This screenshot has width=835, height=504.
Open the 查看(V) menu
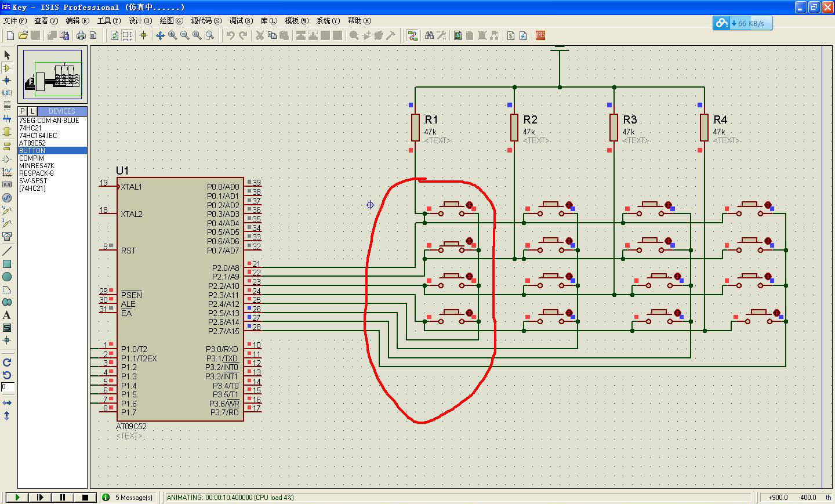[46, 20]
